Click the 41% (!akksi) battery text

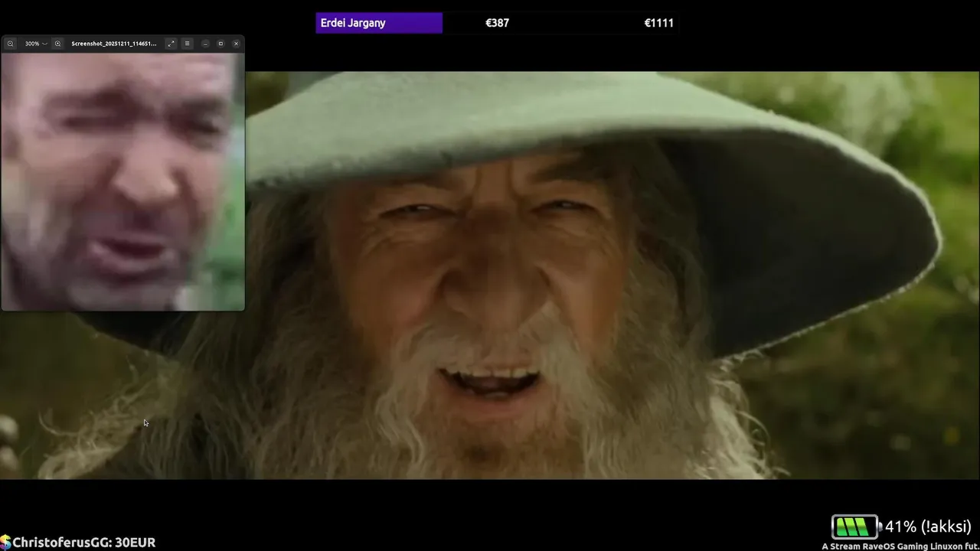928,527
